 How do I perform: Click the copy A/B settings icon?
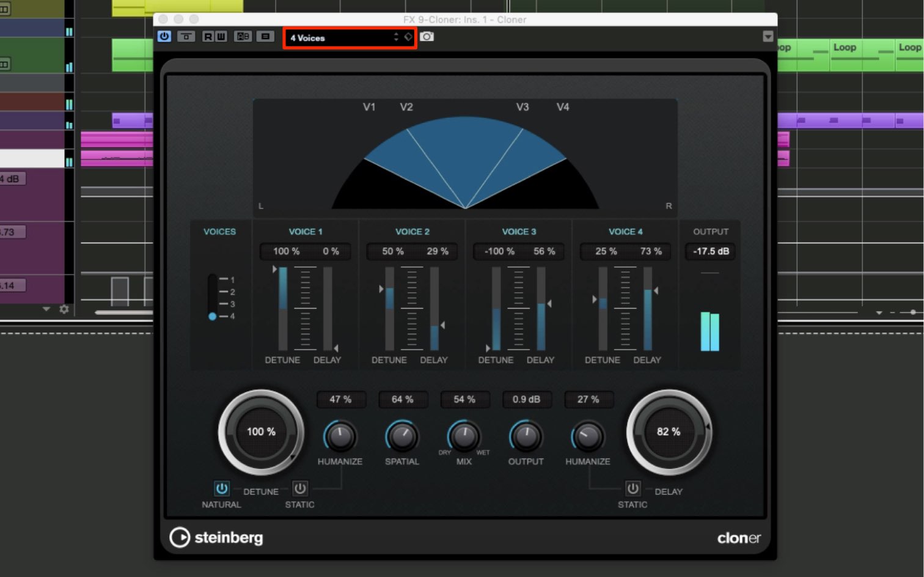[x=265, y=37]
